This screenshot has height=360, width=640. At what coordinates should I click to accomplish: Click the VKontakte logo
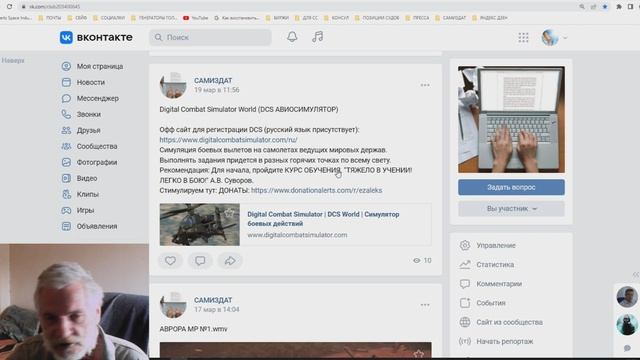click(96, 37)
